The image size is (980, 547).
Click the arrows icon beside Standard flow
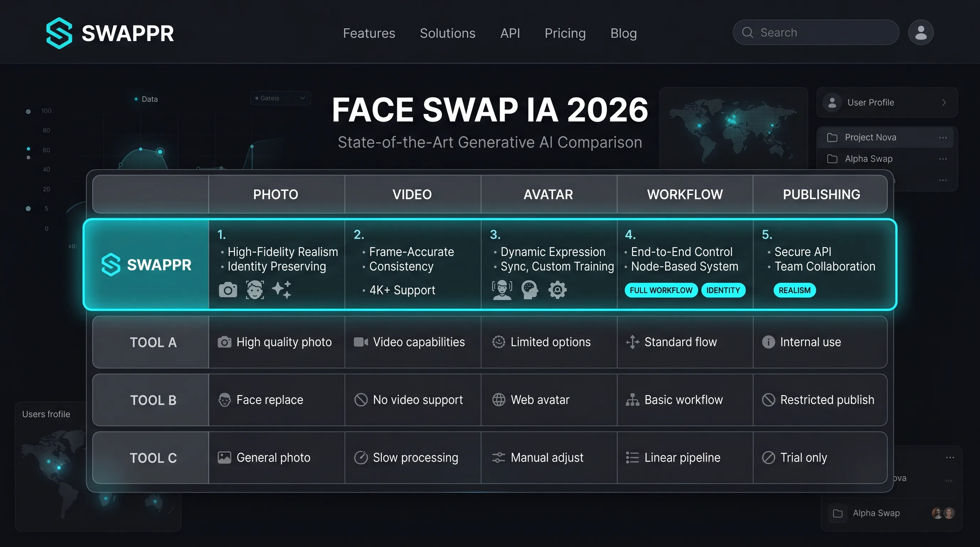[632, 342]
